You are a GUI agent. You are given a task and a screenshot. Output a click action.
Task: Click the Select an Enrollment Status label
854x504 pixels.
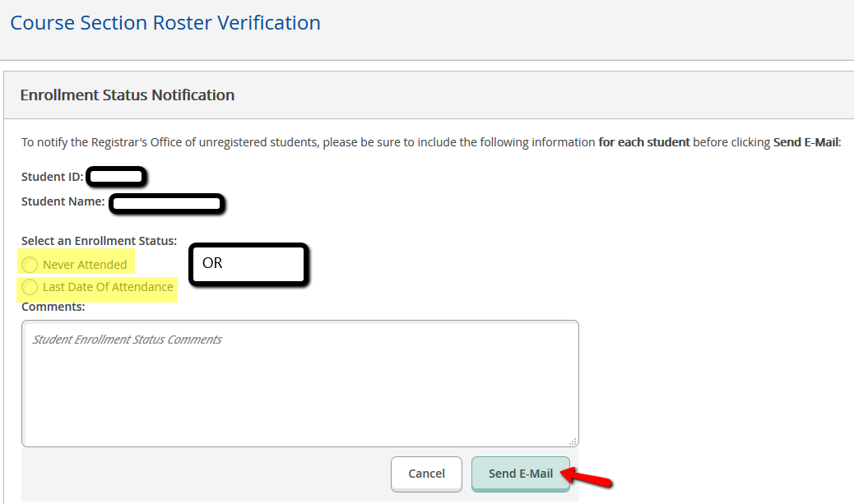[99, 241]
